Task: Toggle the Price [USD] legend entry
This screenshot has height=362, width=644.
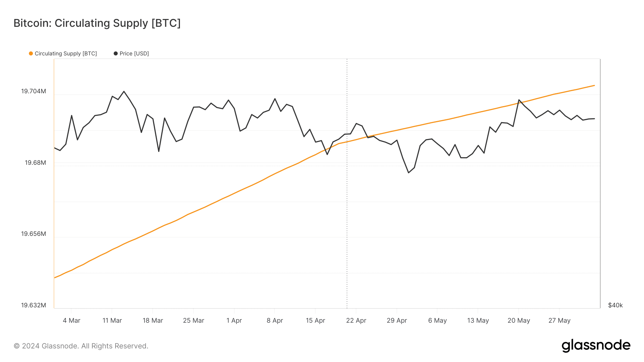Action: point(131,54)
